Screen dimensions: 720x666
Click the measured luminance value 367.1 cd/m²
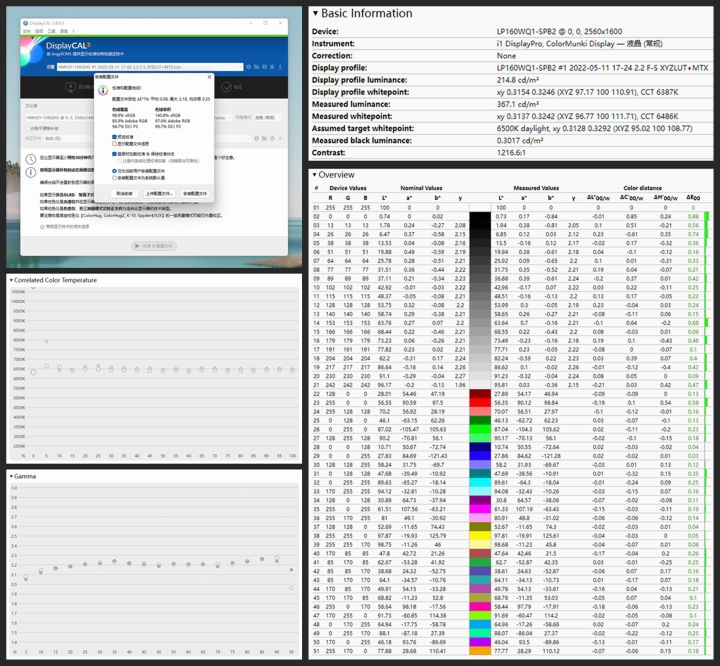pos(518,104)
